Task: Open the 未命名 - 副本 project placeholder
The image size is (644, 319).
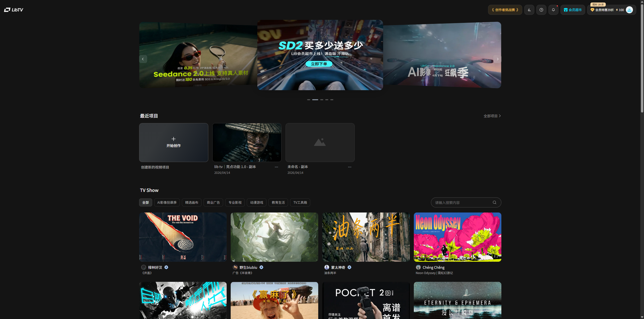Action: tap(320, 142)
